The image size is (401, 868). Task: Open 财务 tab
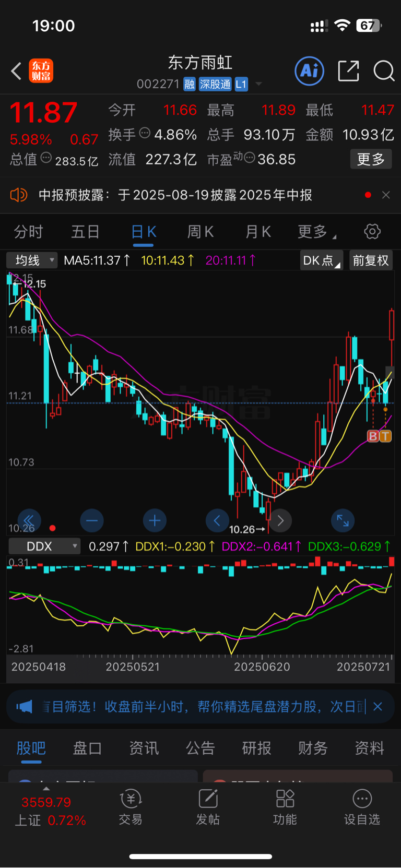313,748
